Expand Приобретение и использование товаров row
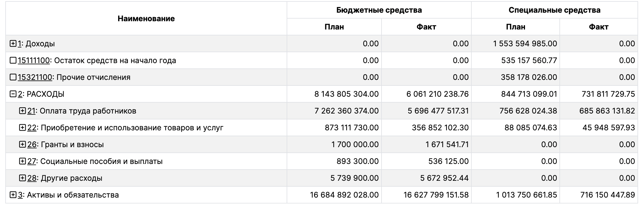Viewport: 644px width, 207px height. [22, 128]
